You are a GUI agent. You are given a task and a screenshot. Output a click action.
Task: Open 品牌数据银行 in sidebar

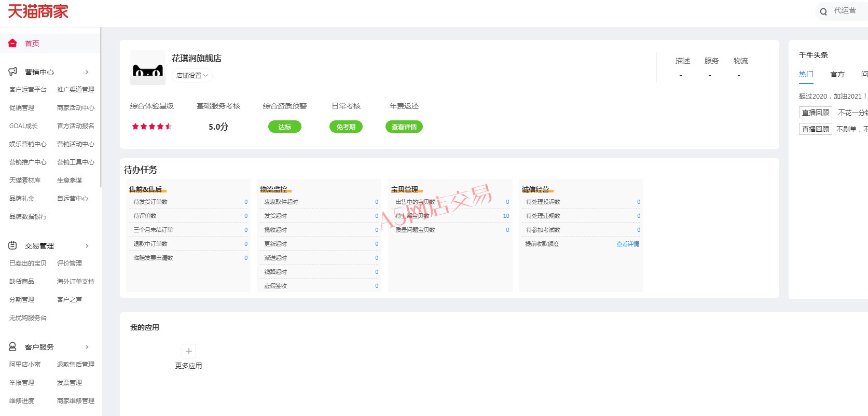[x=28, y=217]
